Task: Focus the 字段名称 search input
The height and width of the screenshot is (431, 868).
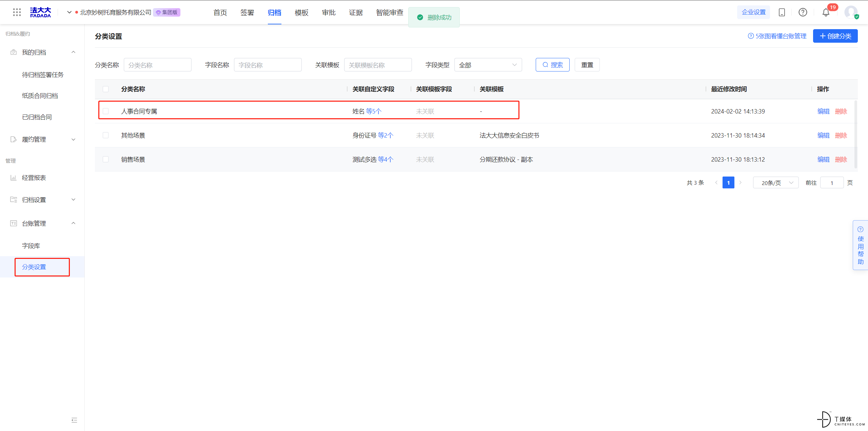Action: point(268,65)
